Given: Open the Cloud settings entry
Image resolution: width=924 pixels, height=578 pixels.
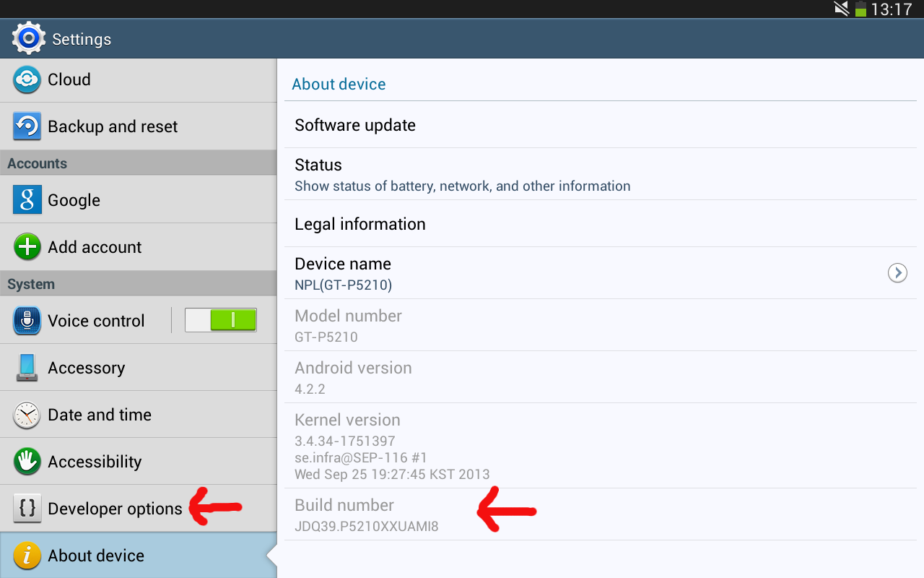Looking at the screenshot, I should coord(139,79).
